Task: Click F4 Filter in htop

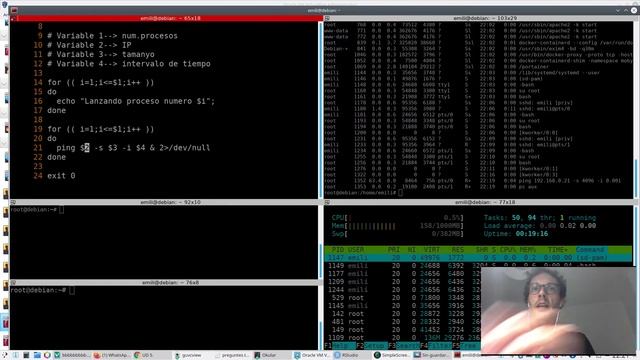Action: (436, 346)
